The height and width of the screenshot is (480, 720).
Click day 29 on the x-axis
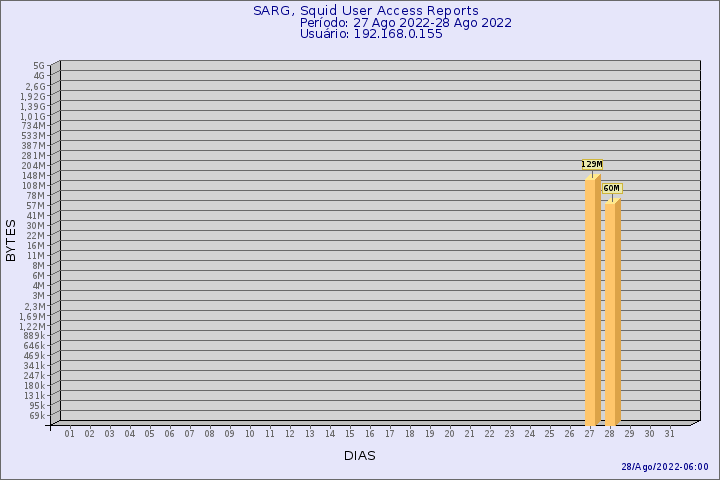pyautogui.click(x=630, y=434)
